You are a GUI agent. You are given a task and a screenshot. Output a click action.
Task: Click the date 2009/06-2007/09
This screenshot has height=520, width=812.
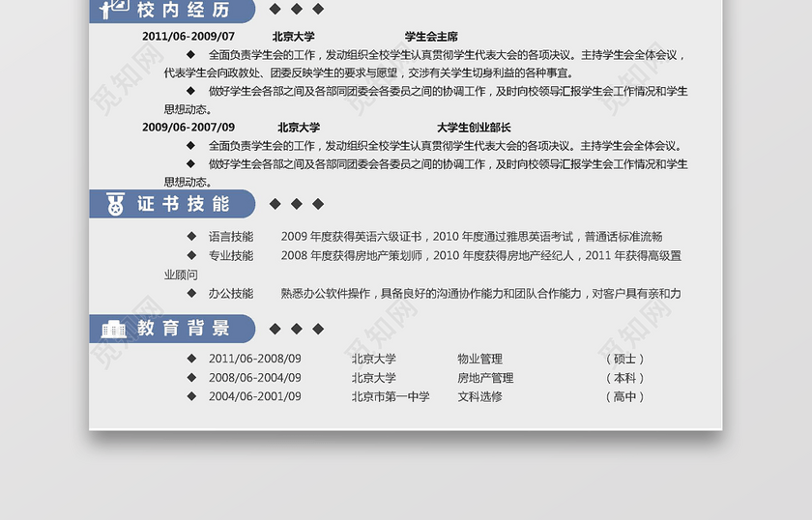[x=188, y=127]
